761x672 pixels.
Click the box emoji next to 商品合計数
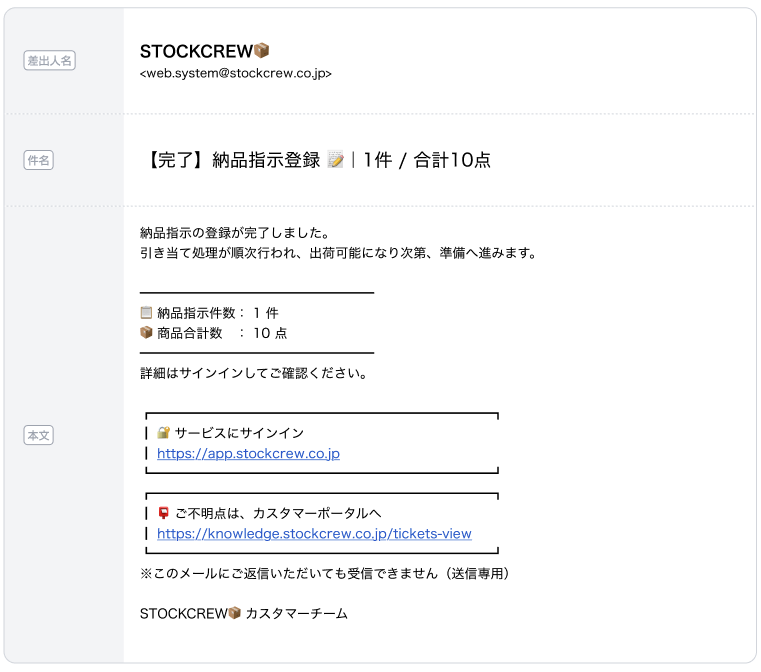pos(147,333)
